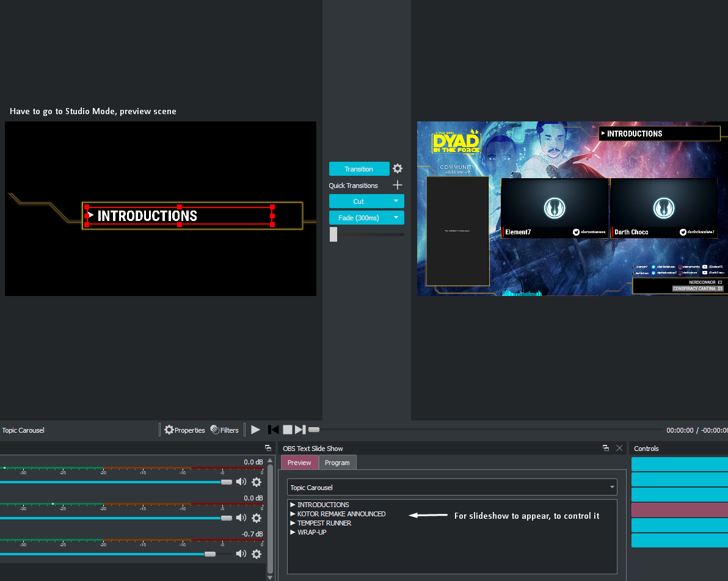
Task: Click the first cyan Controls button
Action: click(680, 464)
